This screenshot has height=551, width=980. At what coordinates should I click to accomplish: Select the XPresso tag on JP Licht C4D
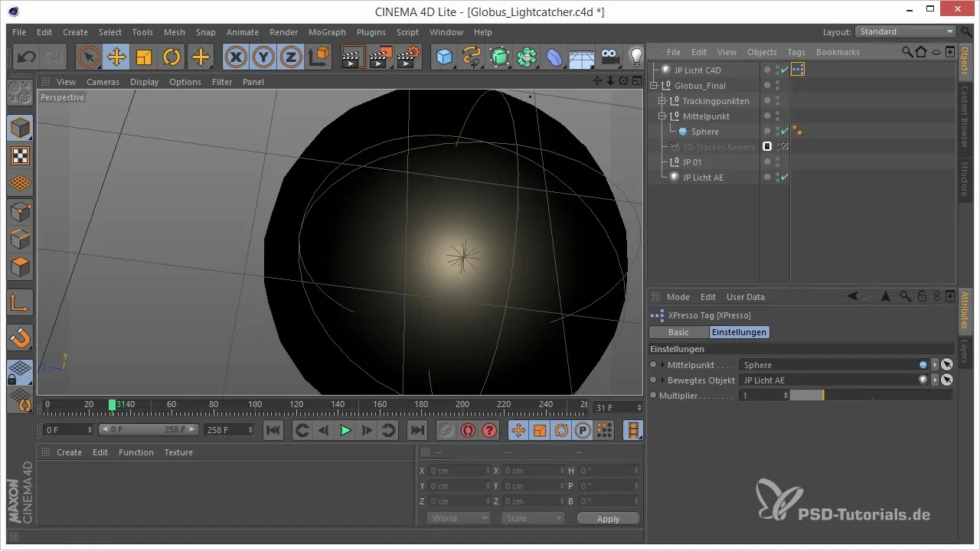pyautogui.click(x=798, y=70)
